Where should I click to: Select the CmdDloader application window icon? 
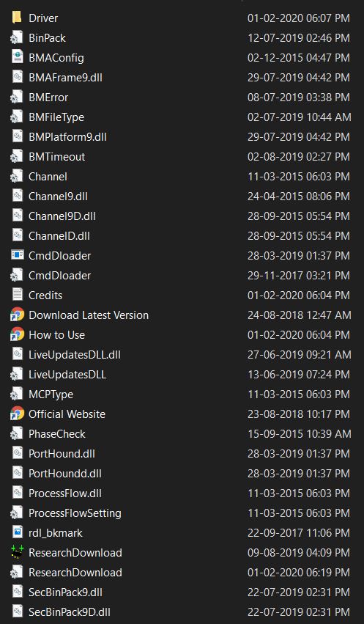pyautogui.click(x=17, y=255)
